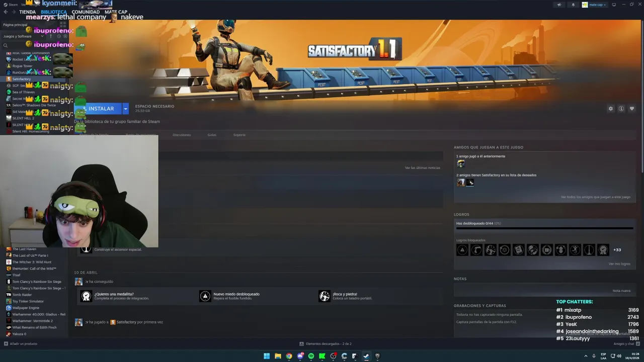The width and height of the screenshot is (644, 362).
Task: Select the BIBLIOTECA tab
Action: click(x=54, y=12)
